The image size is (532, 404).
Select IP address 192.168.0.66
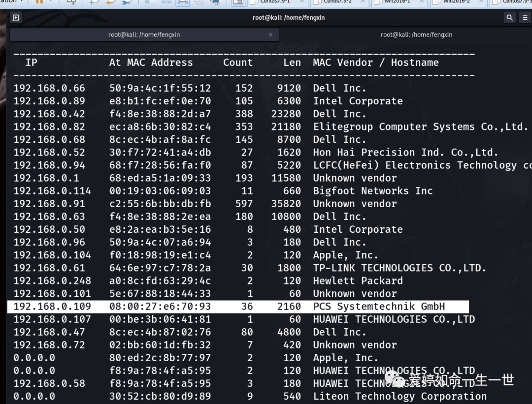pyautogui.click(x=49, y=88)
